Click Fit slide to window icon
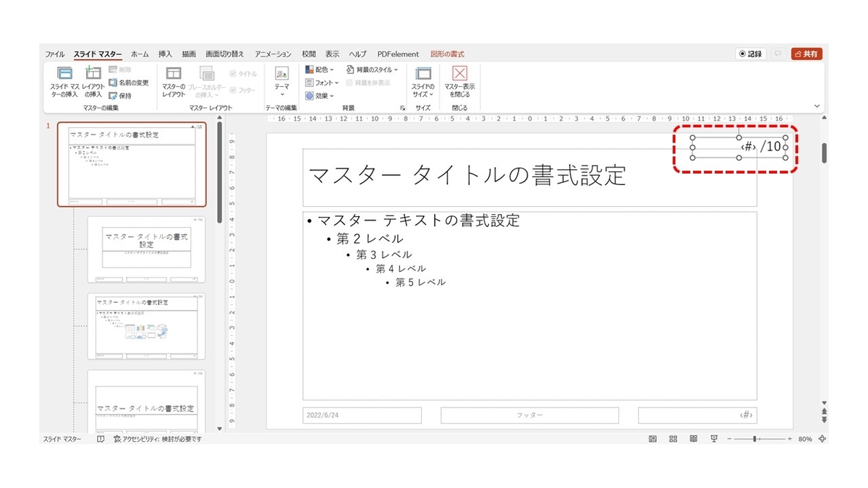The width and height of the screenshot is (868, 488). click(822, 439)
